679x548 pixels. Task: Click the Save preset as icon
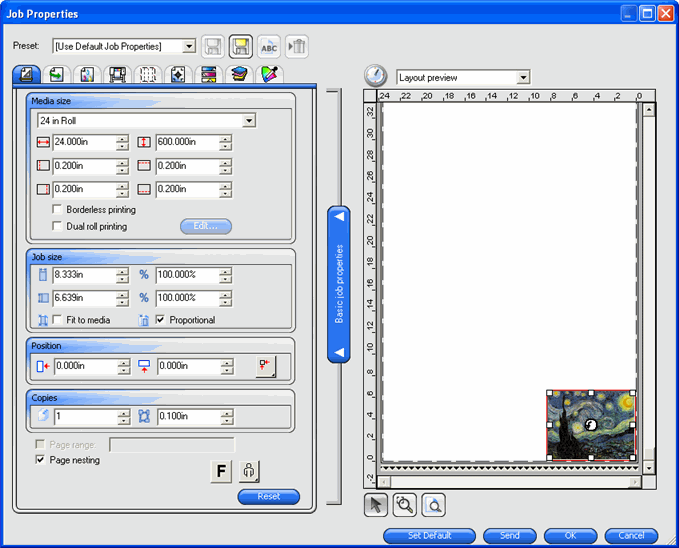(240, 46)
